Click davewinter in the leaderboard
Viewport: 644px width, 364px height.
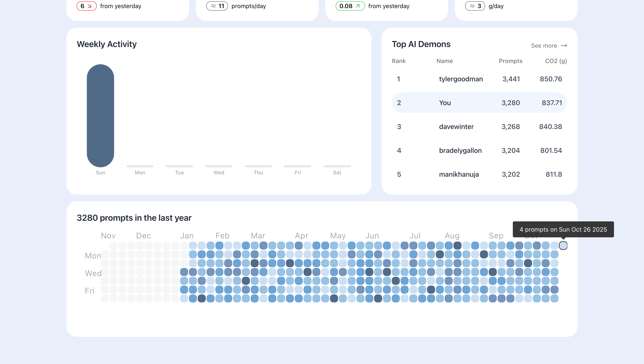pos(456,126)
